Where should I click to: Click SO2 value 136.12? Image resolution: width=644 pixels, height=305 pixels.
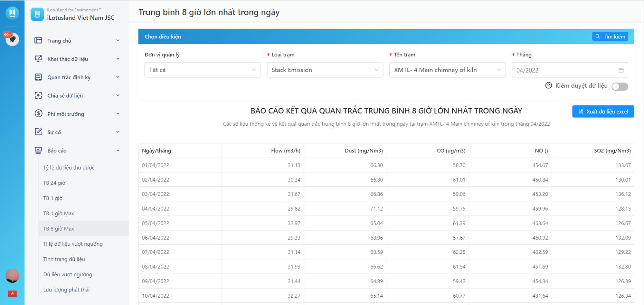pos(623,194)
